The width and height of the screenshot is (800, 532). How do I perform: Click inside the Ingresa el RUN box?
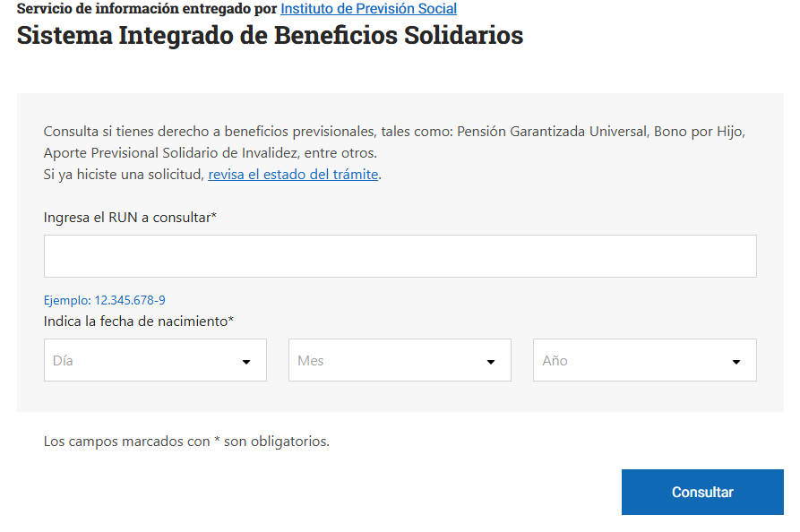(x=400, y=255)
